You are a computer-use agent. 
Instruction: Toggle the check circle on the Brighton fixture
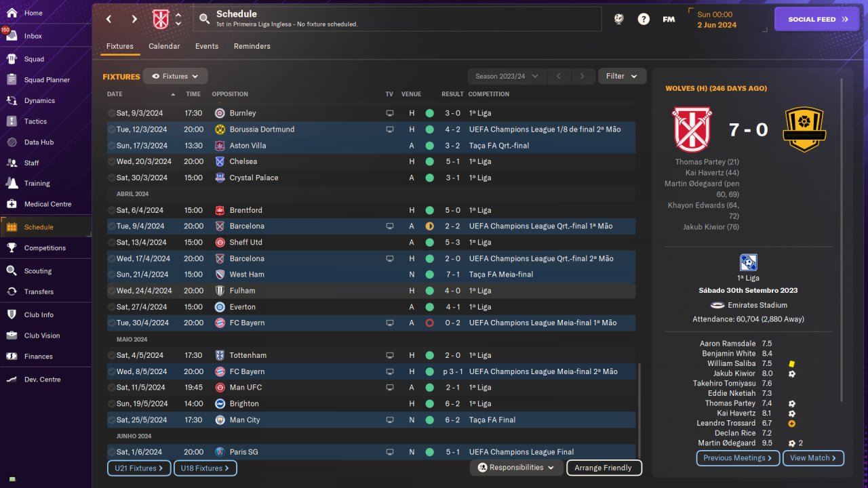(x=111, y=404)
